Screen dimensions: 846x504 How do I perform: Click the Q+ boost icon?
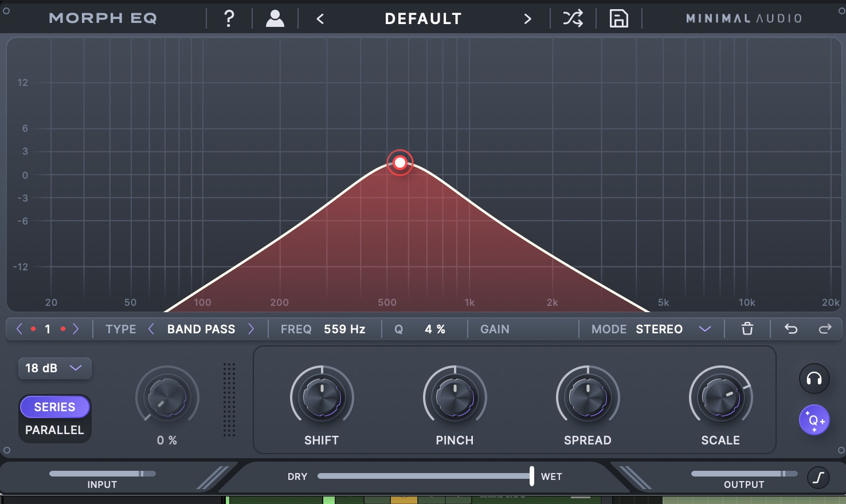(x=814, y=420)
